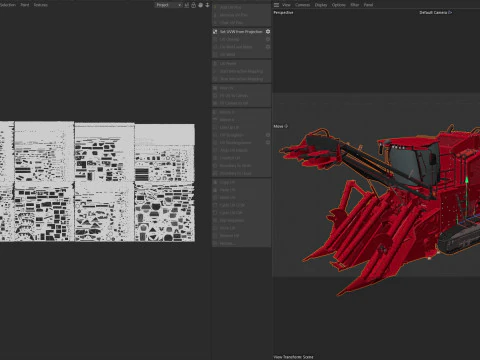Viewport: 480px width, 360px height.
Task: Choose the Store UV command
Action: click(242, 228)
